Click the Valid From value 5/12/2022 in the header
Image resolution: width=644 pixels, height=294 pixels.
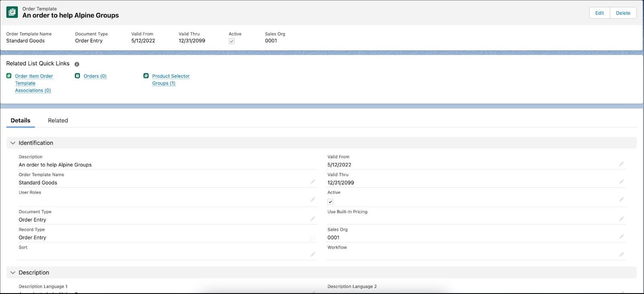point(143,41)
